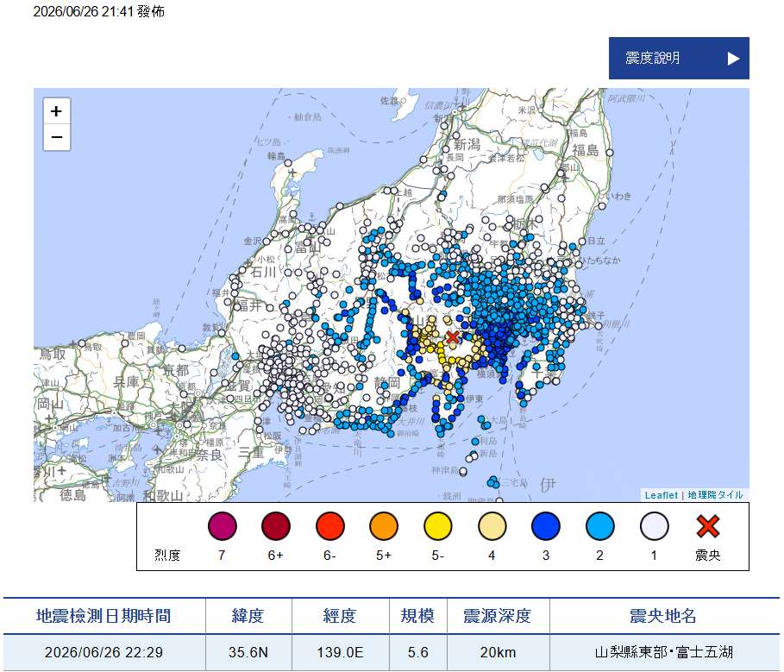Zoom in the map with plus button
784x672 pixels.
pyautogui.click(x=57, y=111)
